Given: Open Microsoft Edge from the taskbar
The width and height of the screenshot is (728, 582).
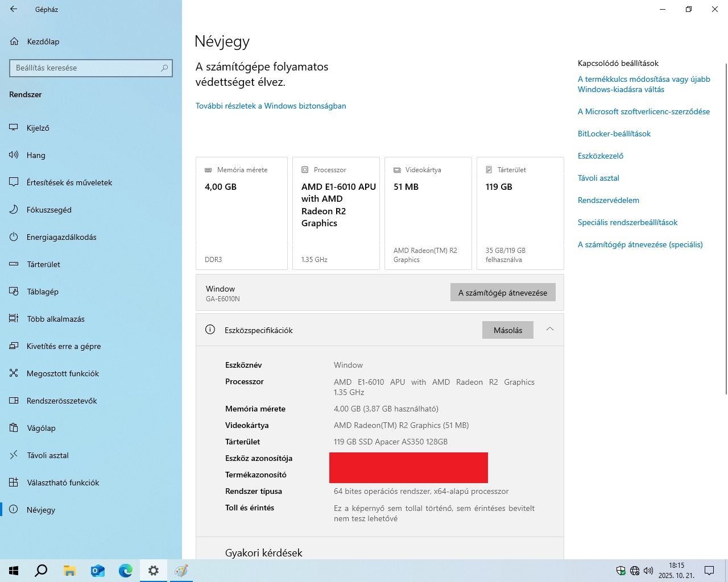Looking at the screenshot, I should click(125, 571).
